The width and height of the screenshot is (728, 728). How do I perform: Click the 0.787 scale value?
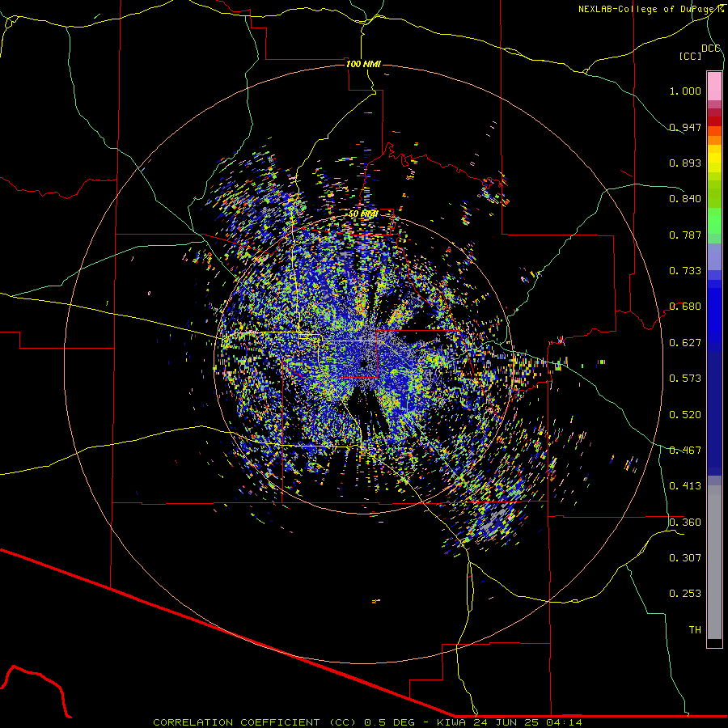[685, 235]
